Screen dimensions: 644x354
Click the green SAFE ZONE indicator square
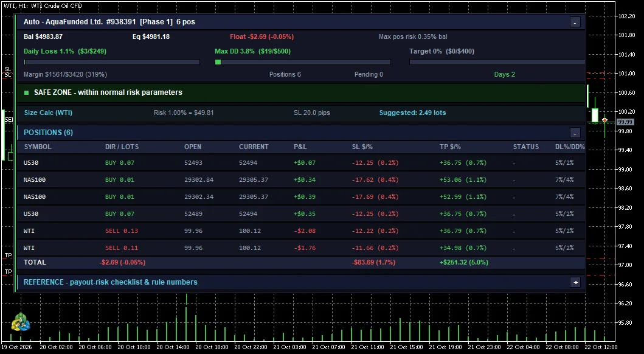[27, 93]
